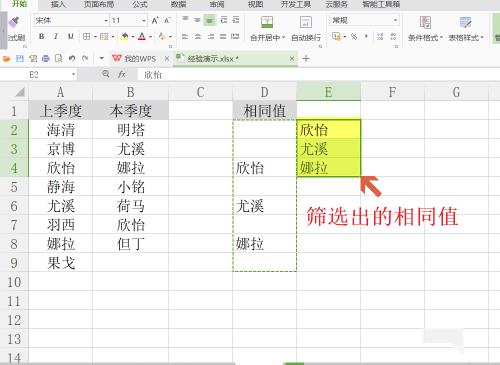Screen dimensions: 500x365
Task: Expand the fill color dropdown arrow
Action: 133,37
